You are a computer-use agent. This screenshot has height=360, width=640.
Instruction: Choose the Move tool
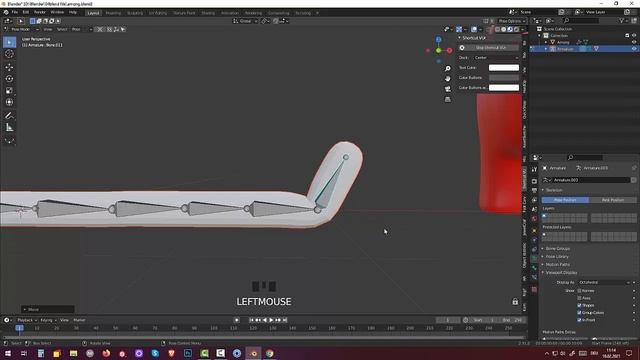[x=9, y=67]
